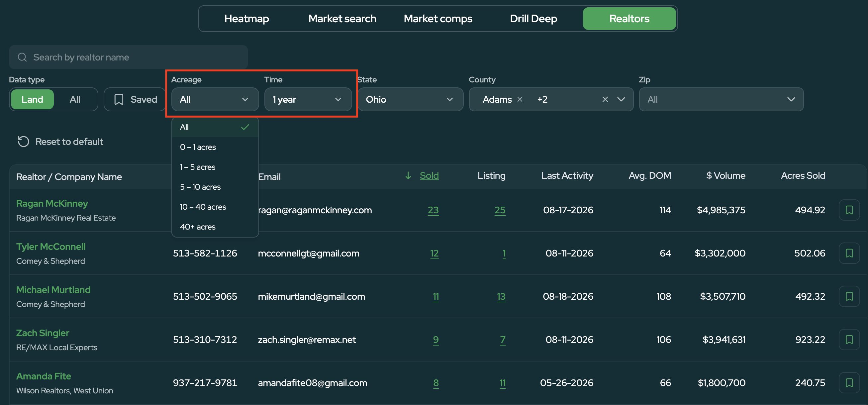Click email mcconnellgt@gmail.com

point(308,253)
